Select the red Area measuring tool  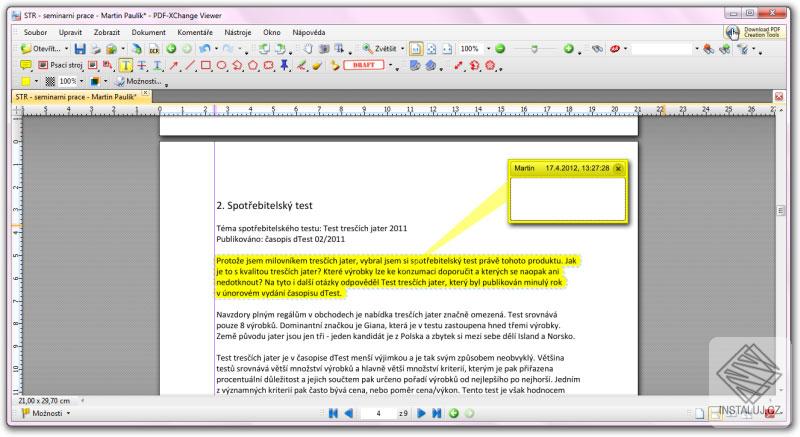[x=490, y=65]
